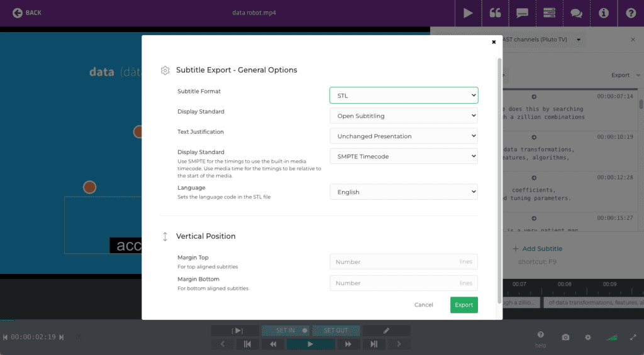Open the quotation marks panel icon
Image resolution: width=644 pixels, height=355 pixels.
495,13
